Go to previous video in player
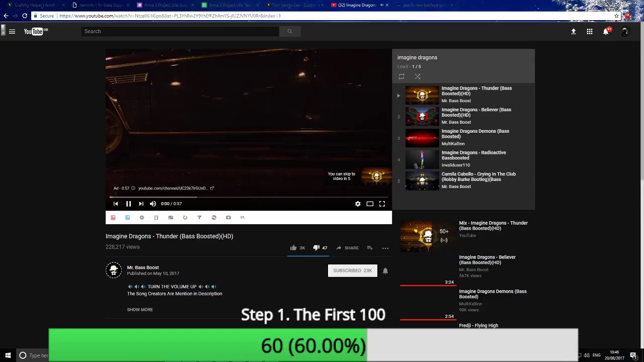The width and height of the screenshot is (644, 362). 116,204
